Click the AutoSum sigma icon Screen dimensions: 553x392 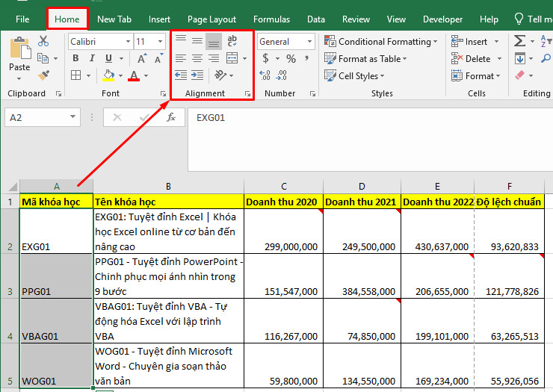(x=520, y=41)
